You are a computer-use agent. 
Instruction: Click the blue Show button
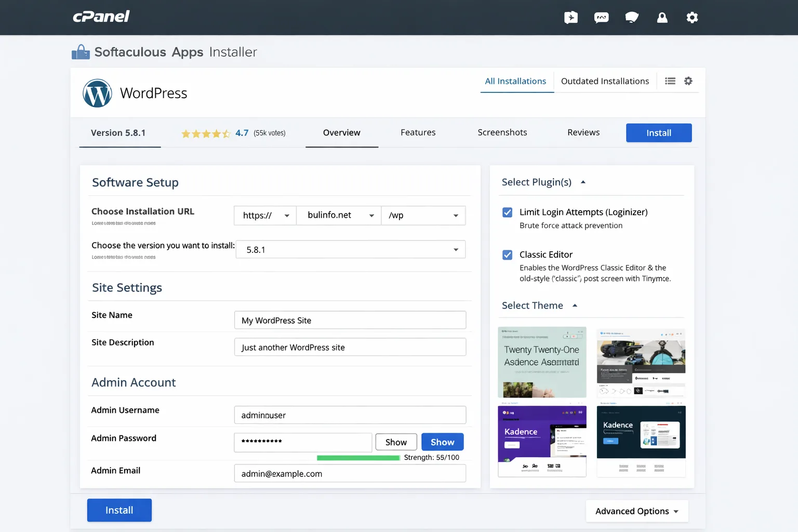click(442, 442)
